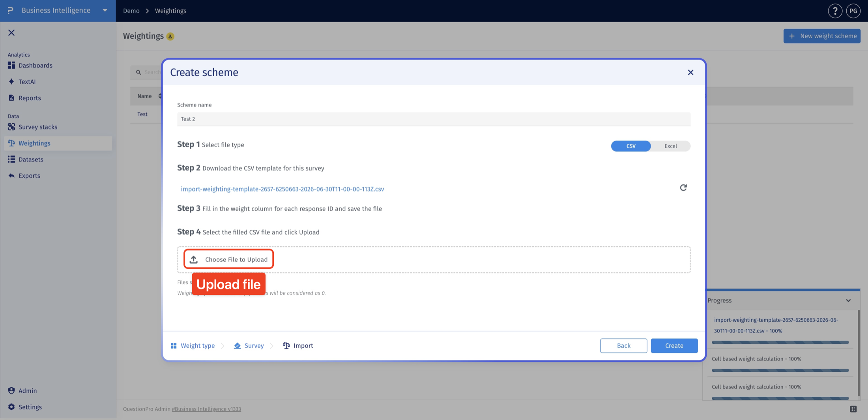Open Settings in the sidebar
Image resolution: width=868 pixels, height=420 pixels.
coord(30,407)
